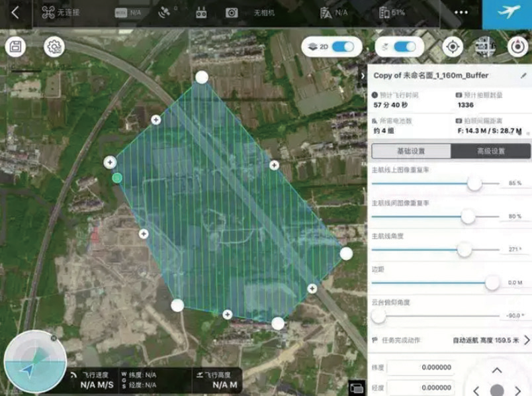This screenshot has width=532, height=396.
Task: Tap the 约 4 组 battery count
Action: [x=384, y=130]
